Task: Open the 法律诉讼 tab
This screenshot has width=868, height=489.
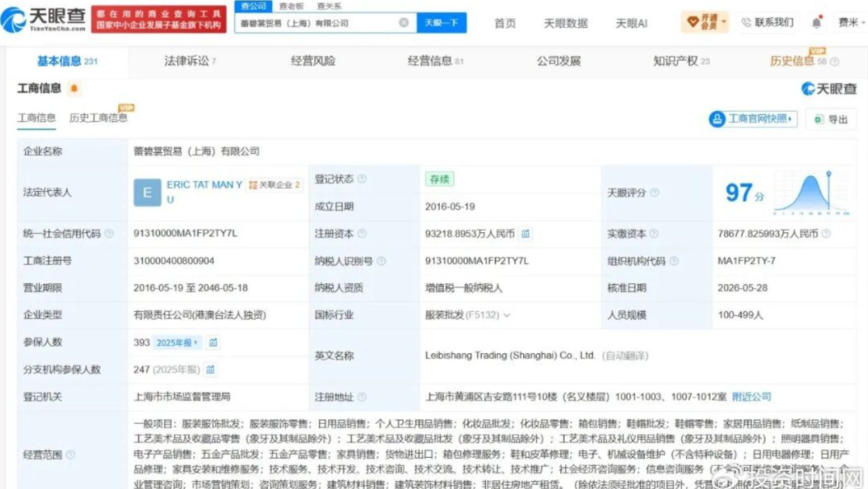Action: tap(190, 61)
